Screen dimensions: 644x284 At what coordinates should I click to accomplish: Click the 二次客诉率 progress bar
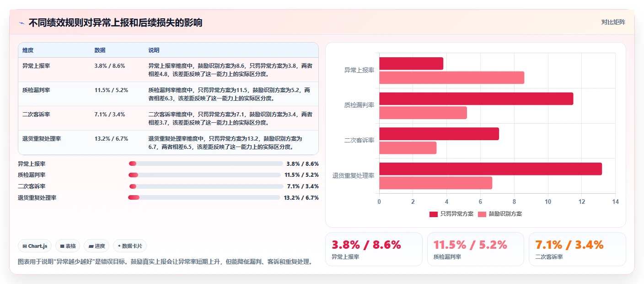(x=206, y=186)
